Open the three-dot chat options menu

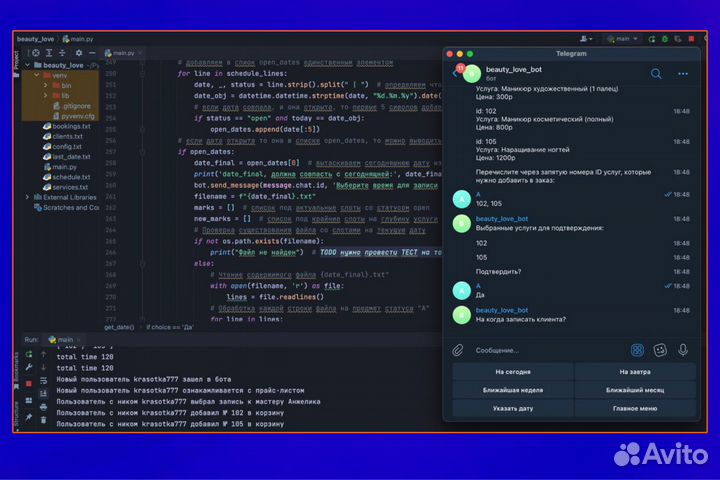(683, 73)
